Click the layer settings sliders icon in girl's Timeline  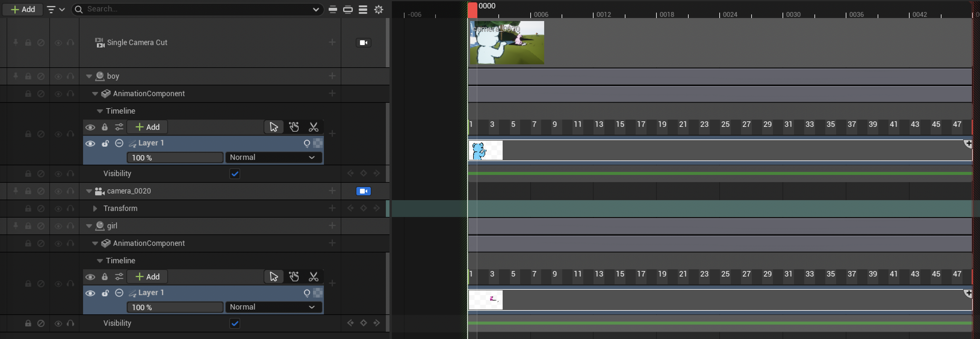119,277
